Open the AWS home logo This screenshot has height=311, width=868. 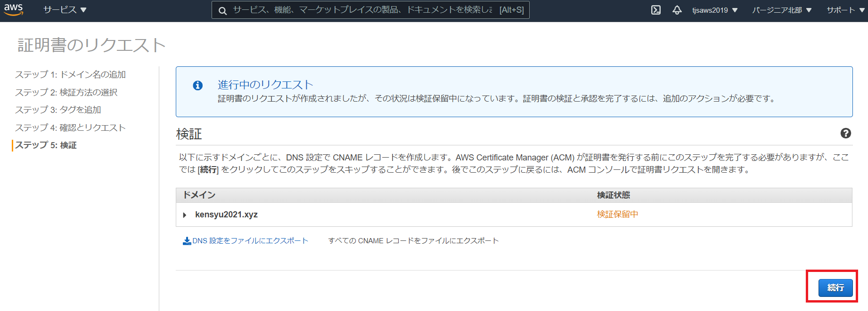click(14, 10)
